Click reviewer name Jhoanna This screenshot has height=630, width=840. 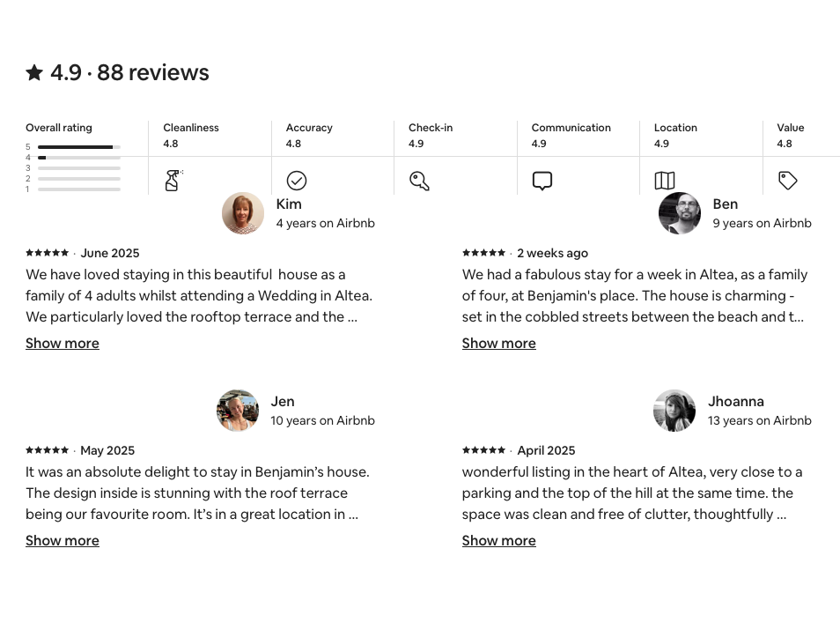(x=736, y=401)
